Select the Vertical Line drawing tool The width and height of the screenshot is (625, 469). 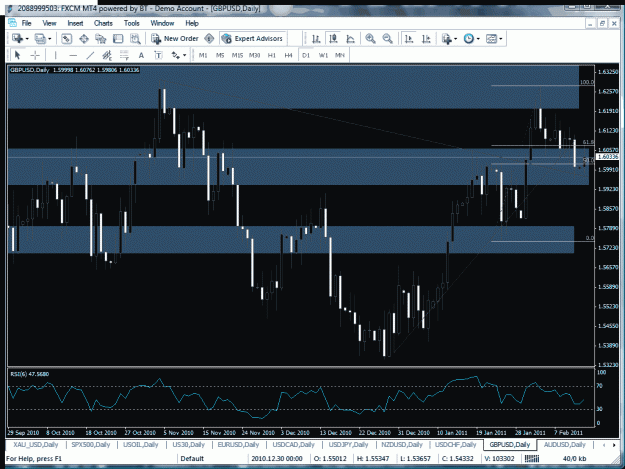tap(55, 55)
